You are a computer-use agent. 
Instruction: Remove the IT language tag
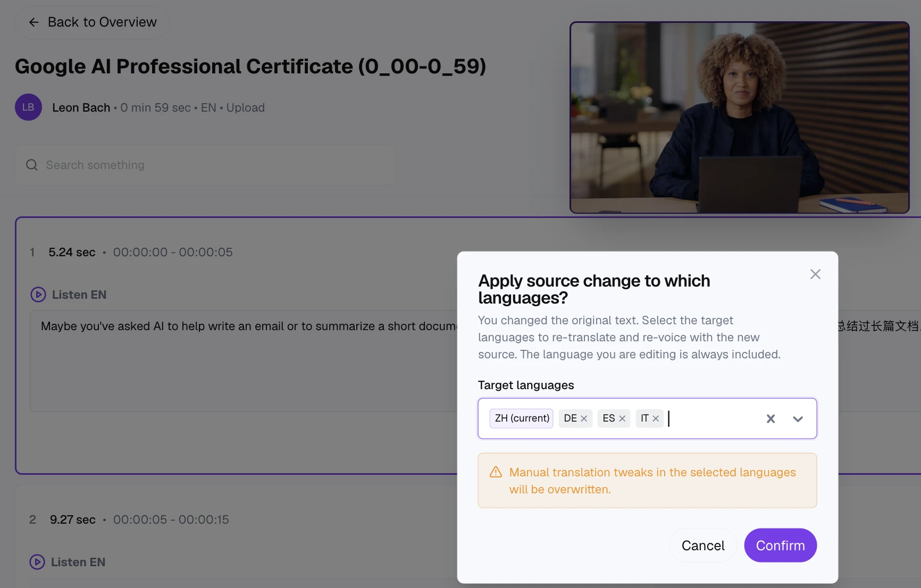coord(656,418)
